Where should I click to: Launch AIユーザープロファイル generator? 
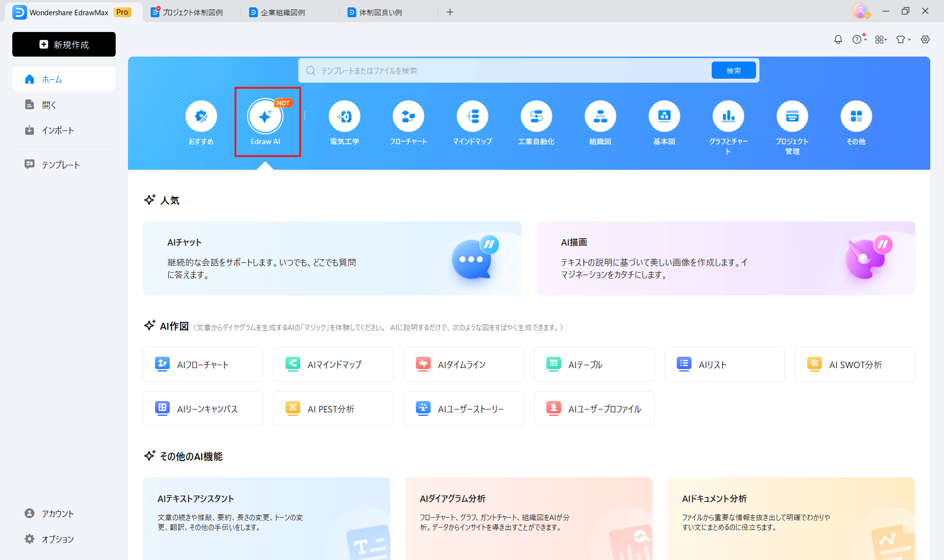coord(594,408)
